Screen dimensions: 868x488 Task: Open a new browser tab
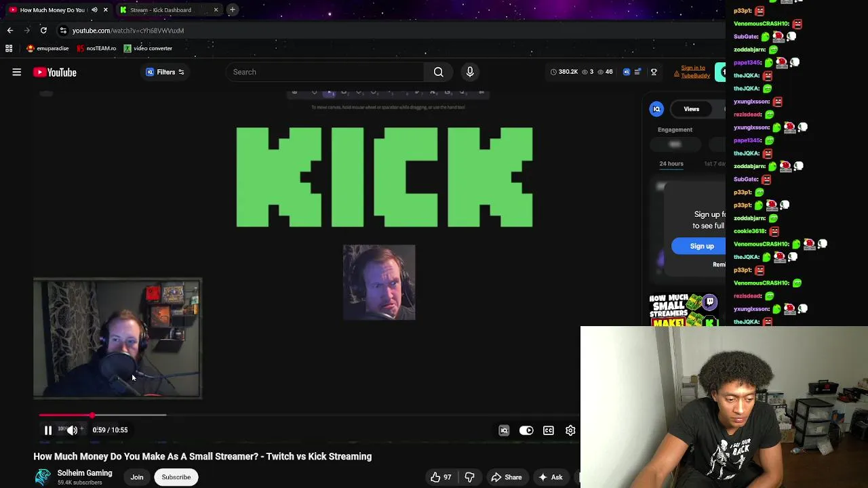[x=232, y=9]
